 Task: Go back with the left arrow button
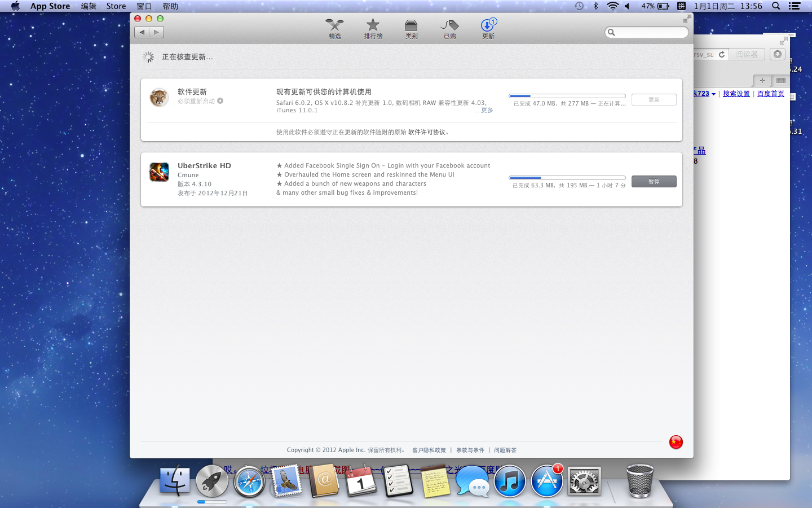[142, 32]
